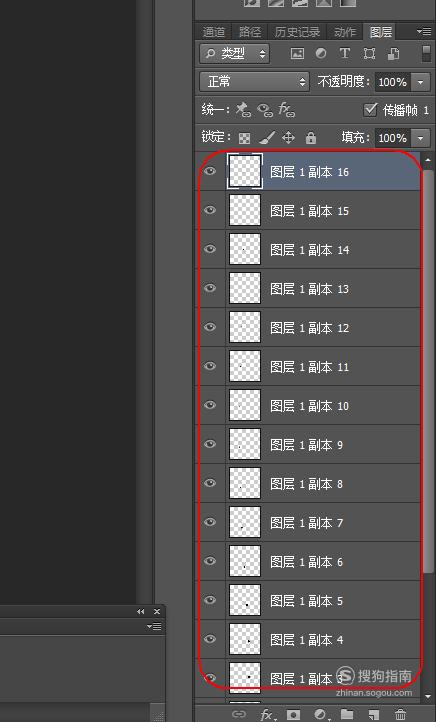Switch to the 历史记录 tab
Screen dimensions: 436x722
[297, 32]
